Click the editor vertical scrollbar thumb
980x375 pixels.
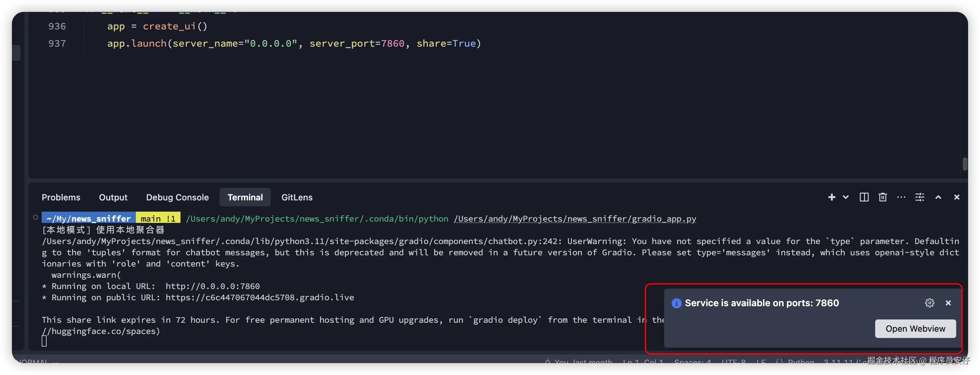tap(964, 164)
